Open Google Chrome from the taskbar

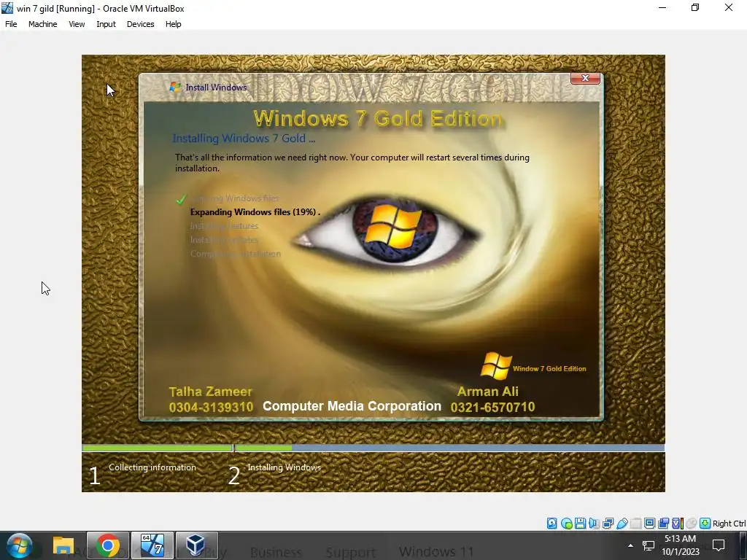click(108, 545)
